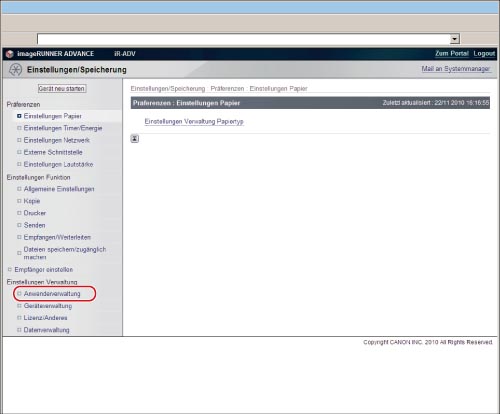Select Einstellungen Netzwerk menu entry
The image size is (500, 414).
(x=57, y=140)
